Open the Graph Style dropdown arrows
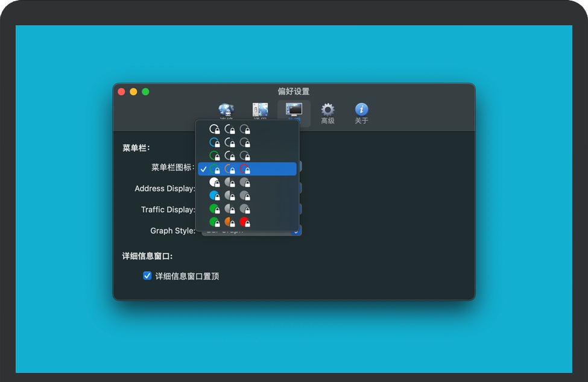The height and width of the screenshot is (382, 588). point(297,231)
